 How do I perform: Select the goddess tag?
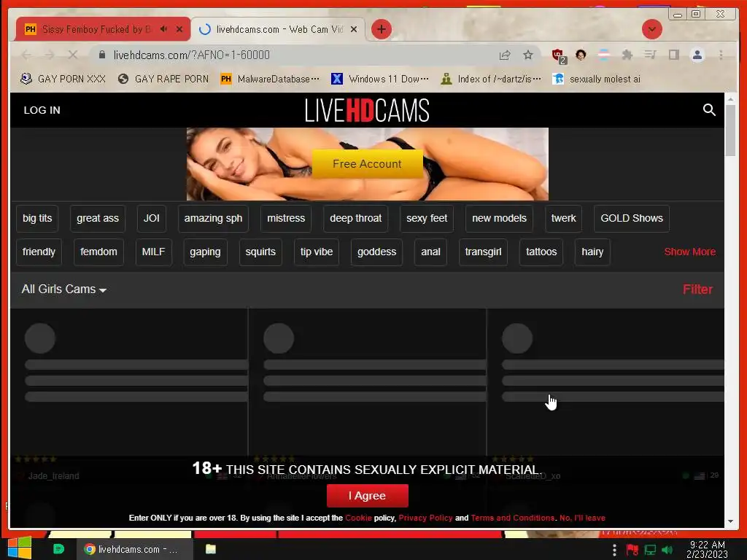tap(376, 252)
